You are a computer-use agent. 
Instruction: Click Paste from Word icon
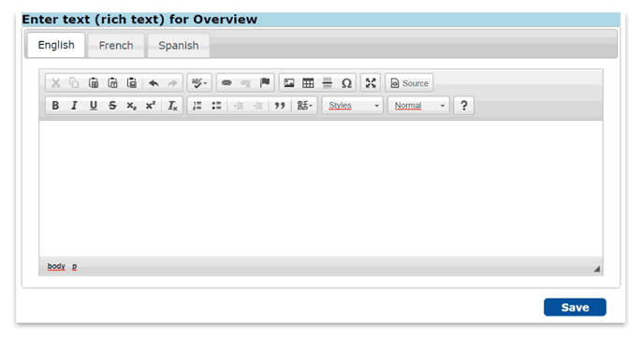click(131, 83)
